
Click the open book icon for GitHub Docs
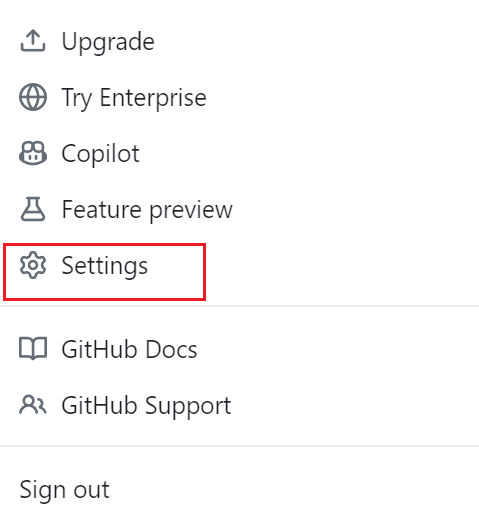click(x=33, y=349)
